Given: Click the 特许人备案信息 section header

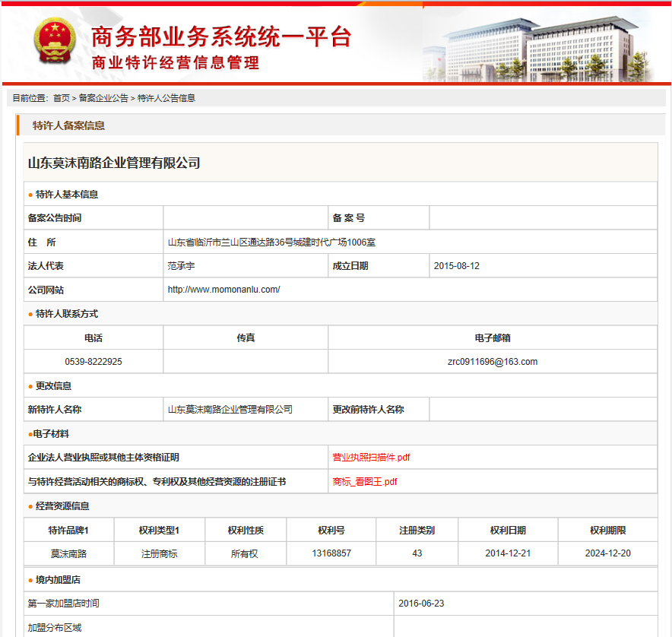Looking at the screenshot, I should coord(68,125).
